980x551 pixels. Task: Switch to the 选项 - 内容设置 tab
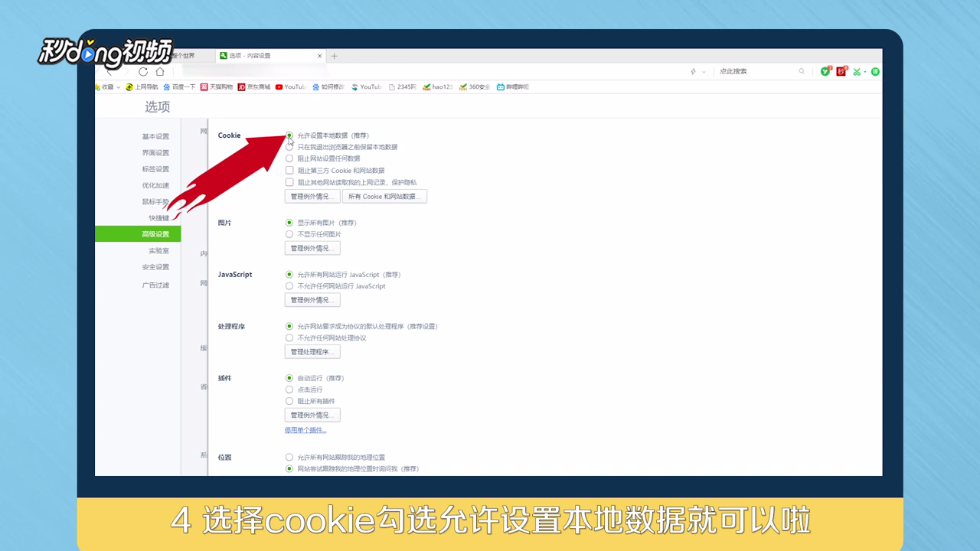pos(270,56)
